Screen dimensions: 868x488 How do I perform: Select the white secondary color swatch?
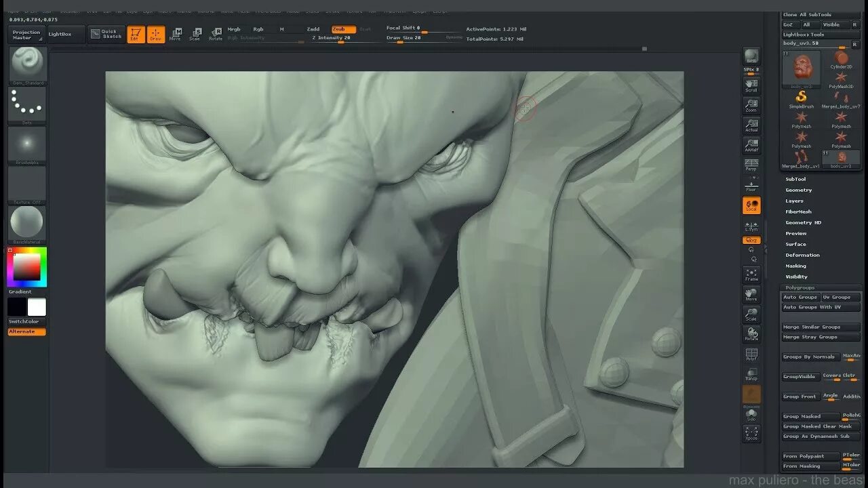37,307
